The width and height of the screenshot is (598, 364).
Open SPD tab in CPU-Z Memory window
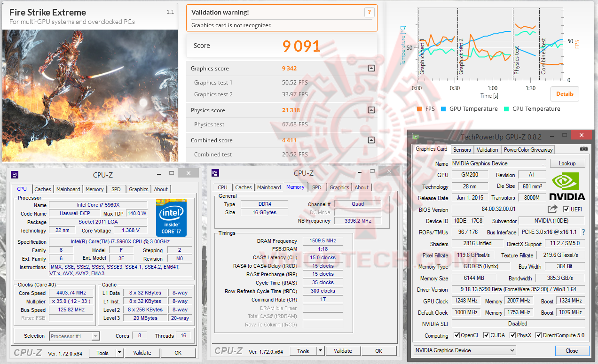coord(317,187)
